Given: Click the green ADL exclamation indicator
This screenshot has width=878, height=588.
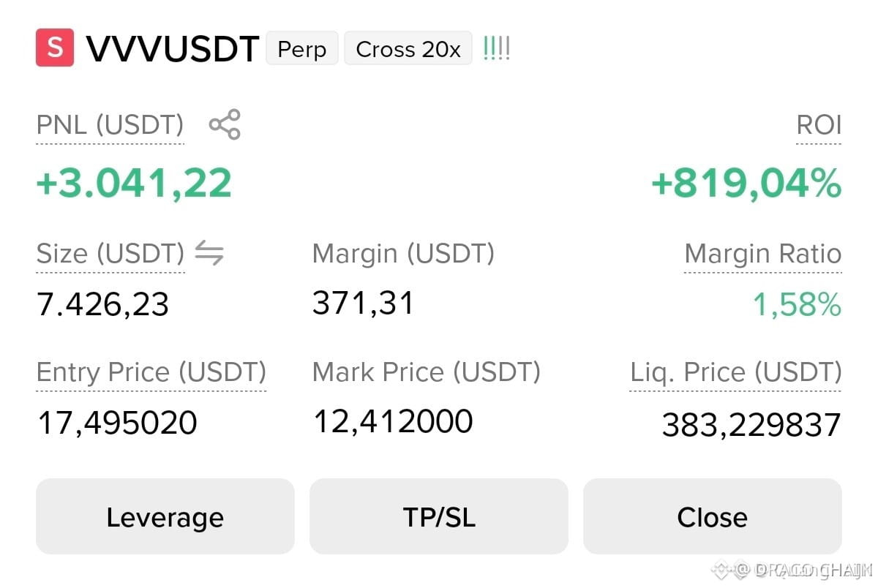Looking at the screenshot, I should pos(497,49).
